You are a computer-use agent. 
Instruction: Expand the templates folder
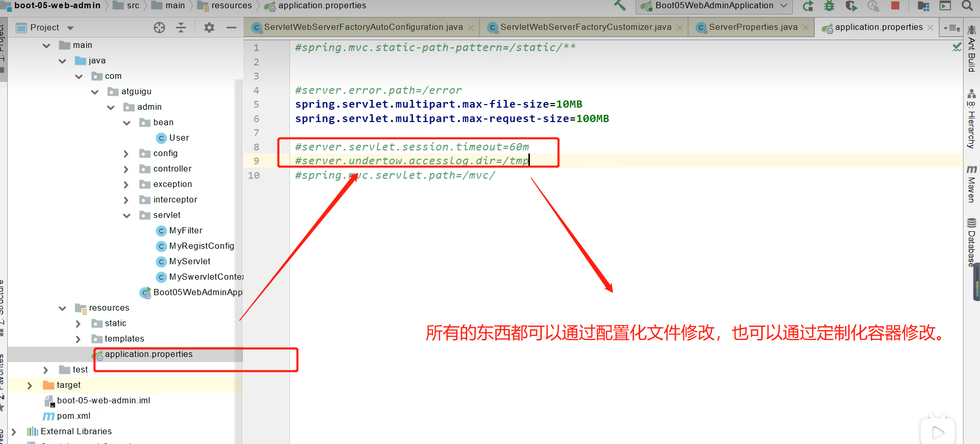[x=78, y=339]
